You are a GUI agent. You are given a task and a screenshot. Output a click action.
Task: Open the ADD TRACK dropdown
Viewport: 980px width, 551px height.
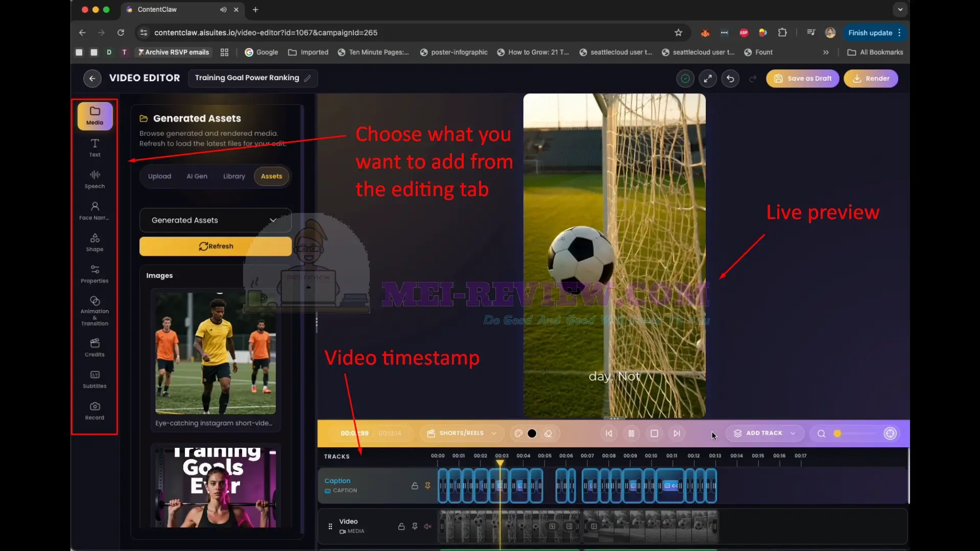click(764, 434)
